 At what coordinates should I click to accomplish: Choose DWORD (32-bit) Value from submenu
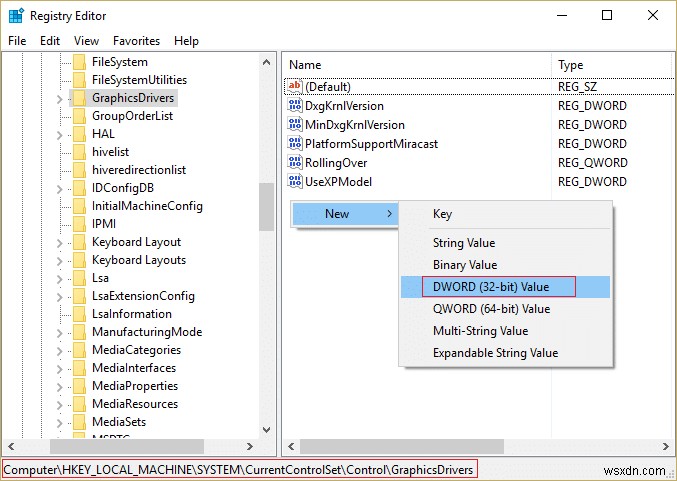click(505, 287)
